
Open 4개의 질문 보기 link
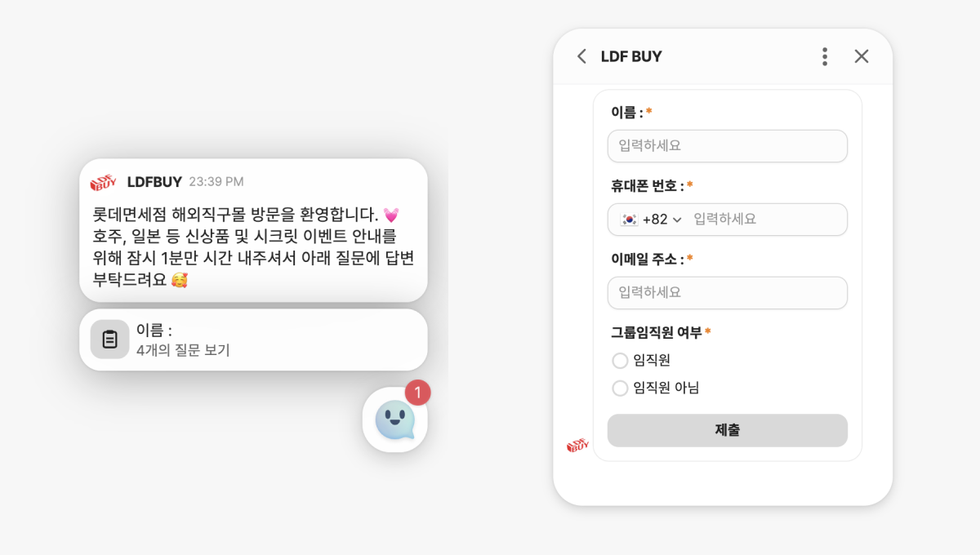click(x=183, y=351)
